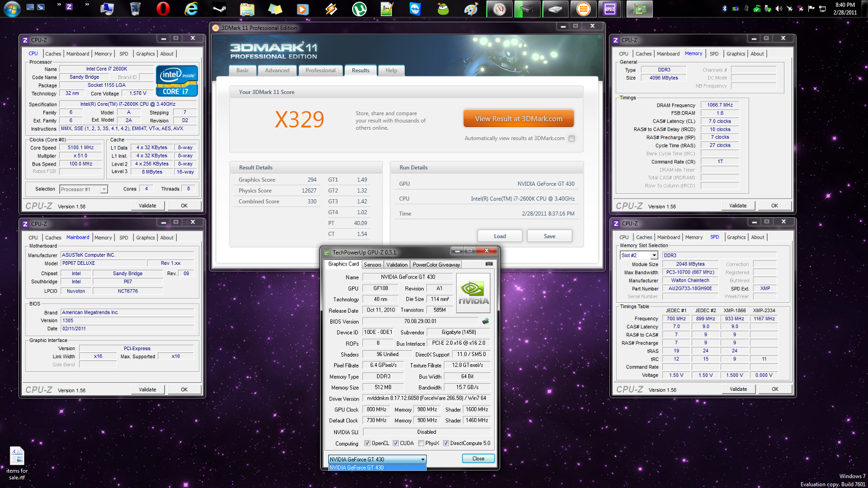Screen dimensions: 868x488
Task: Open Caches tab in CPU-Z Processor window
Action: 53,54
